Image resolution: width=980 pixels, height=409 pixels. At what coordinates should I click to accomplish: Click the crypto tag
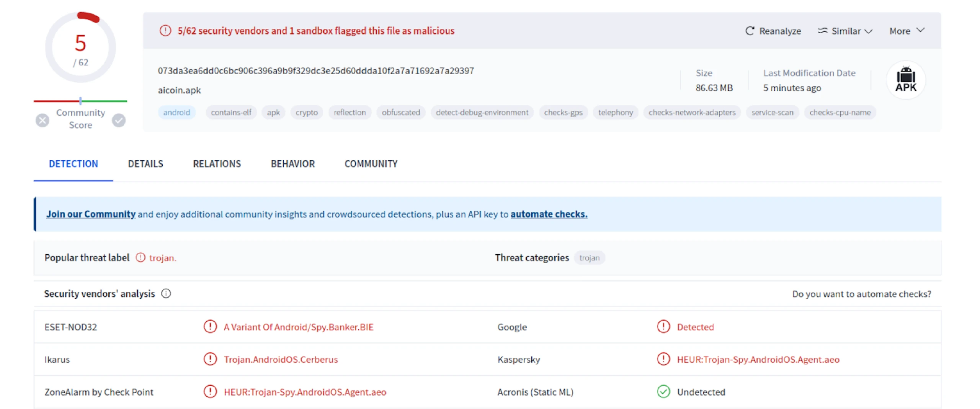tap(306, 113)
